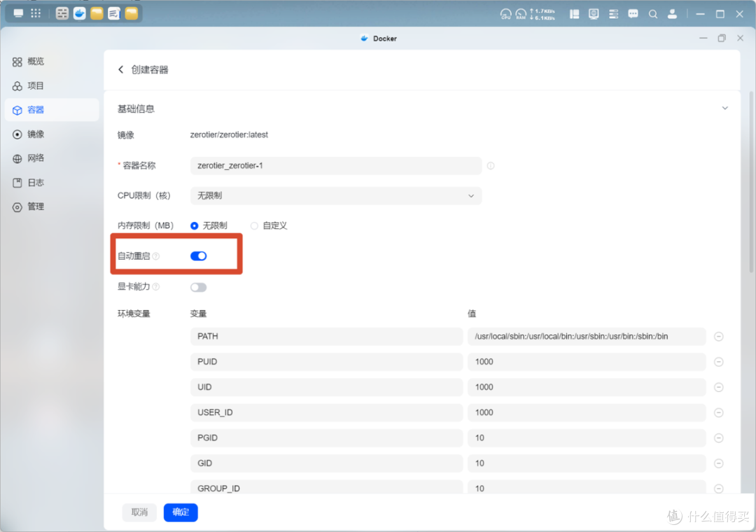Image resolution: width=756 pixels, height=532 pixels.
Task: Open 项目 in the sidebar
Action: coord(52,86)
